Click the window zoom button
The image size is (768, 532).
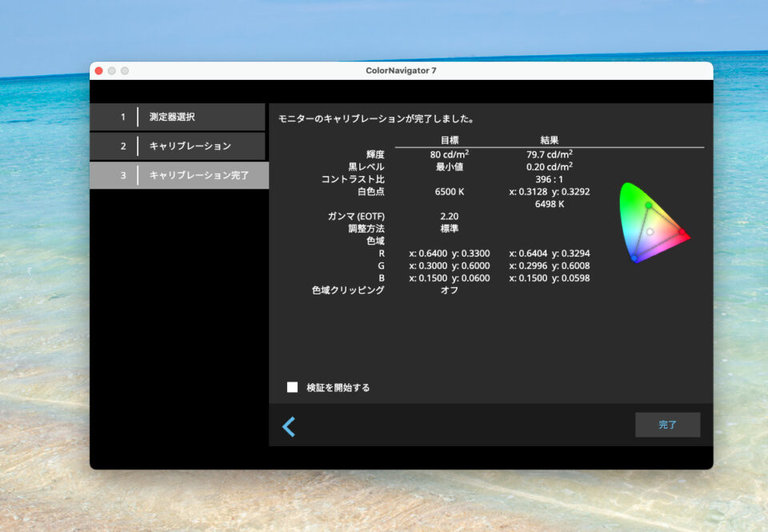click(125, 70)
